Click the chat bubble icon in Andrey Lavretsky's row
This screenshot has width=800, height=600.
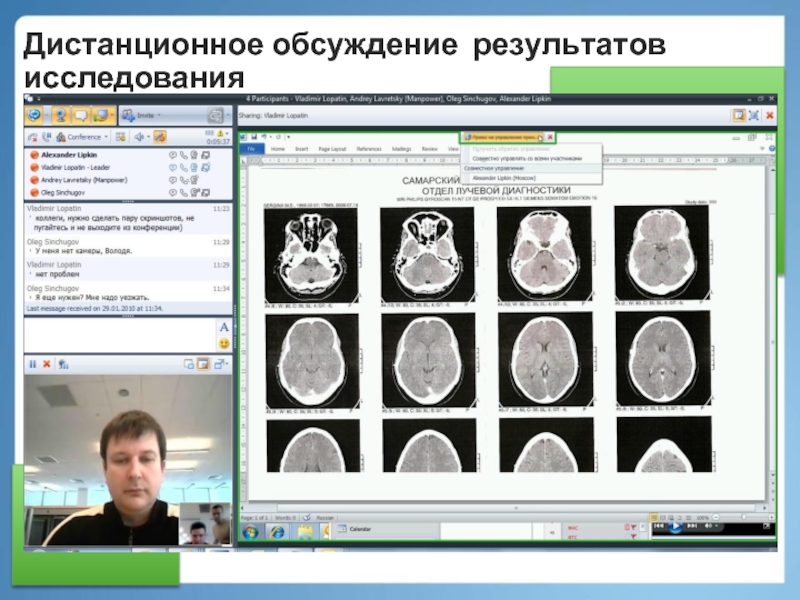coord(173,180)
